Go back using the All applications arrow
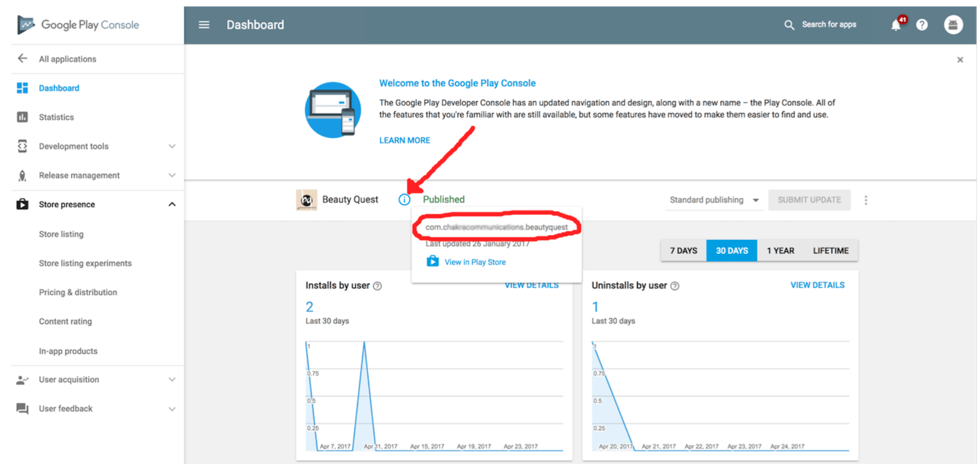This screenshot has height=467, width=980. (22, 59)
